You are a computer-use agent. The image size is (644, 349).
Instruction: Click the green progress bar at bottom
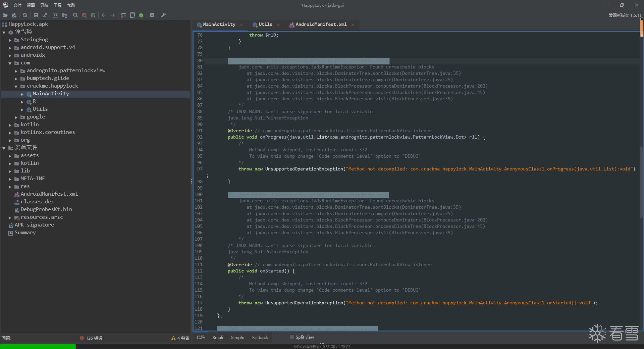pos(38,347)
